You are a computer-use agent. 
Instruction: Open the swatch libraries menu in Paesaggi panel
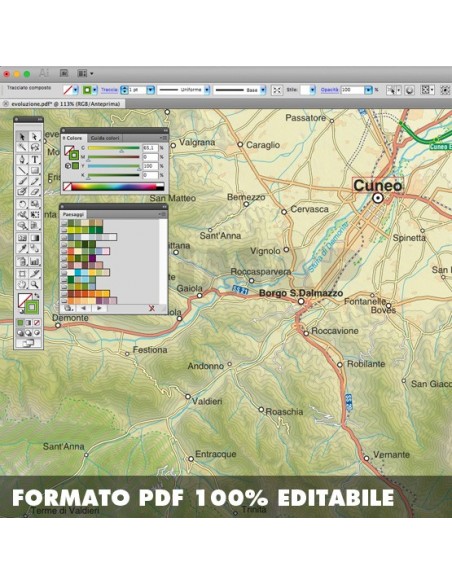coord(68,308)
